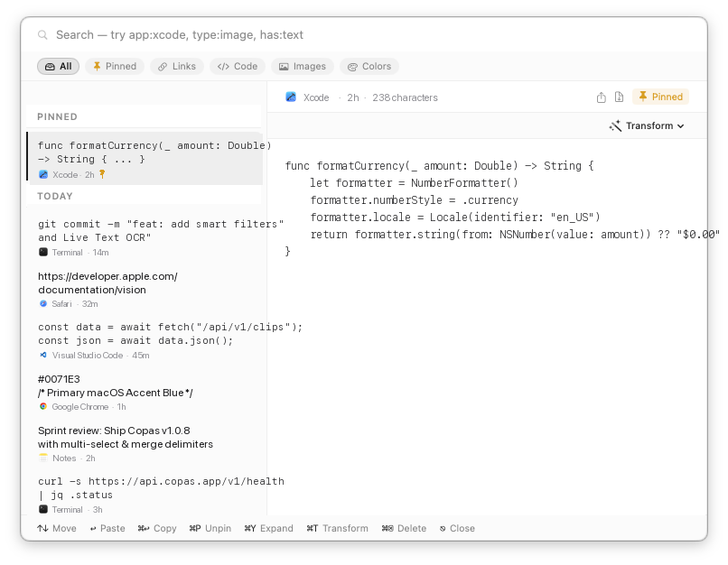Switch to the Colors filter
The width and height of the screenshot is (728, 565).
369,66
